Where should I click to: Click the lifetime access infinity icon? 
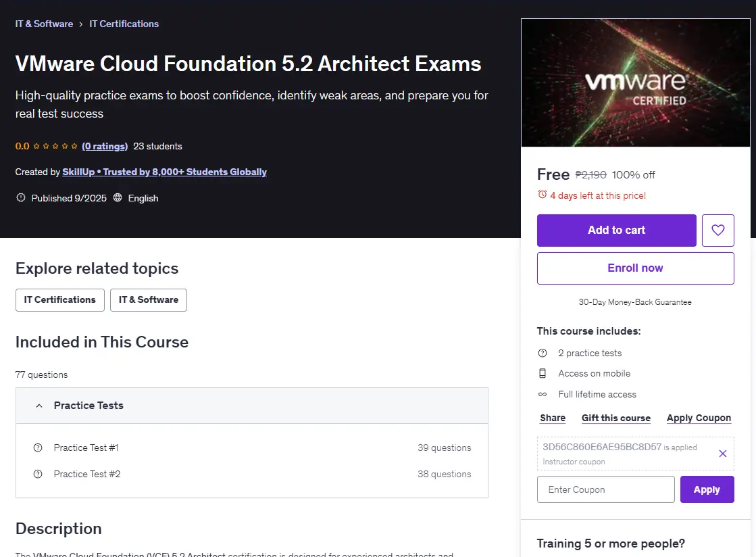543,394
